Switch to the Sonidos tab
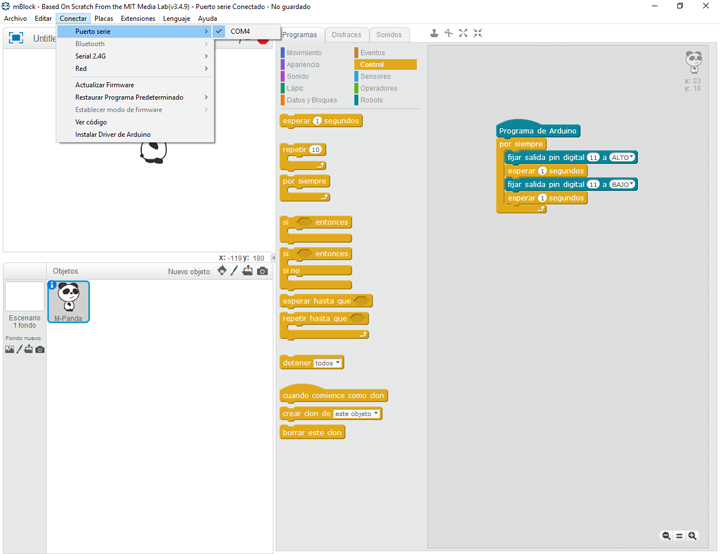 [389, 35]
